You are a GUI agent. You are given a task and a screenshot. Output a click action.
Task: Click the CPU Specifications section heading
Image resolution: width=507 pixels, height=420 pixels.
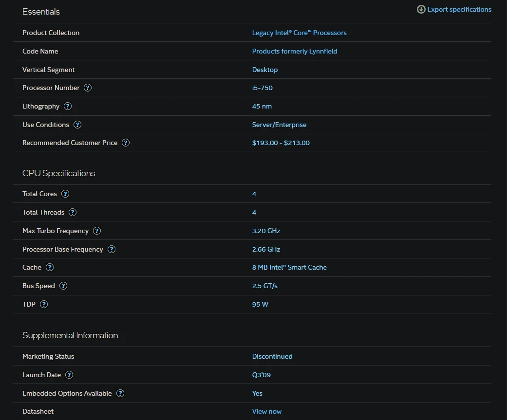(58, 173)
